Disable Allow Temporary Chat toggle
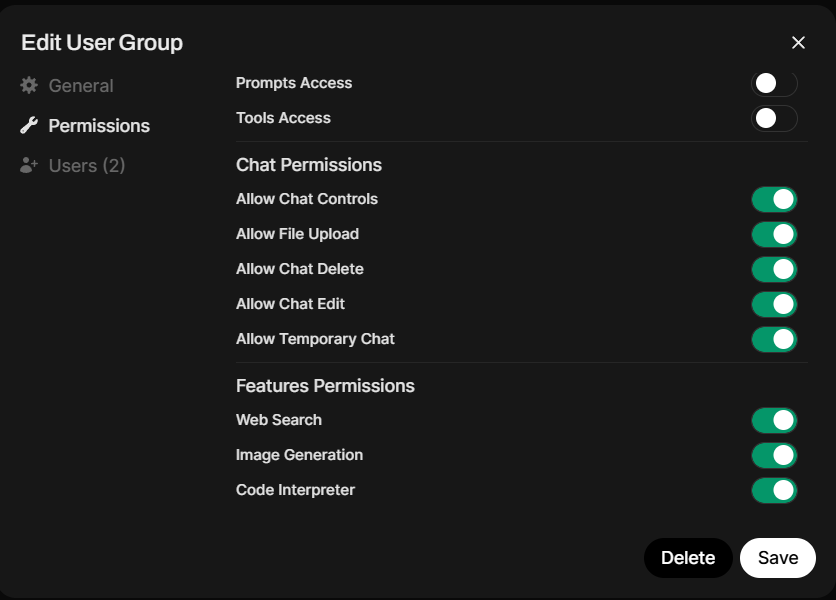The width and height of the screenshot is (836, 600). coord(774,339)
